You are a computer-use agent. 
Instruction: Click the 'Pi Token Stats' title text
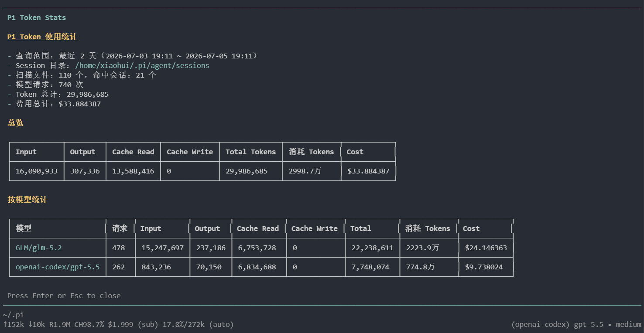point(37,18)
